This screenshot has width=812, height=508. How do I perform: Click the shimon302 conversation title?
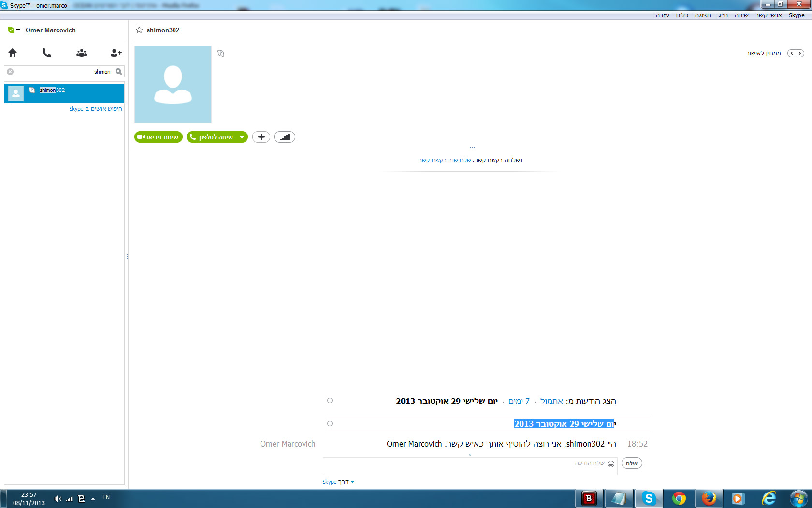coord(163,30)
